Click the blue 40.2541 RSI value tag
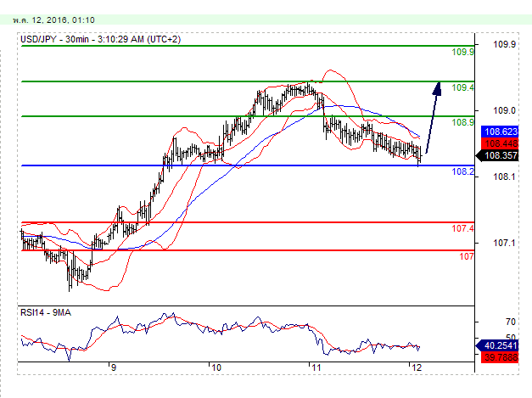This screenshot has height=398, width=532. pos(497,345)
